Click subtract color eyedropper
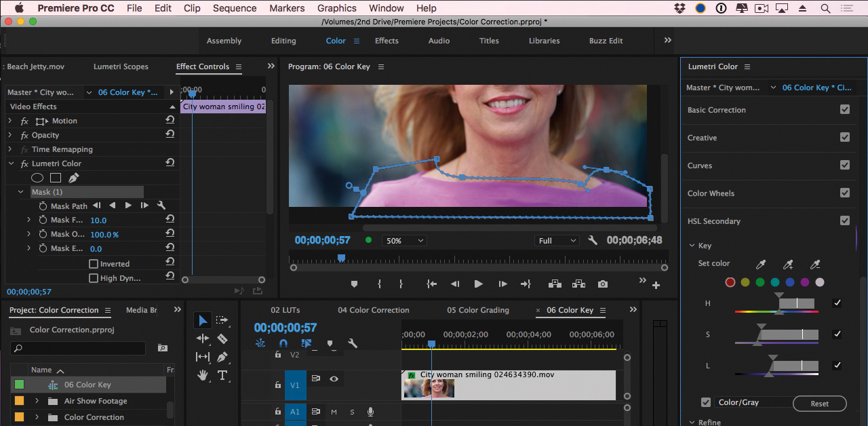The height and width of the screenshot is (426, 868). click(x=815, y=264)
